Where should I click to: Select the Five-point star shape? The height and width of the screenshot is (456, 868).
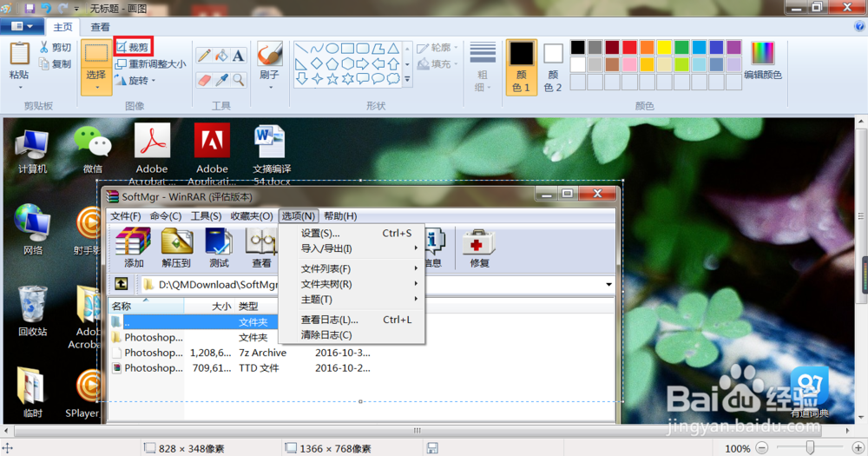332,79
